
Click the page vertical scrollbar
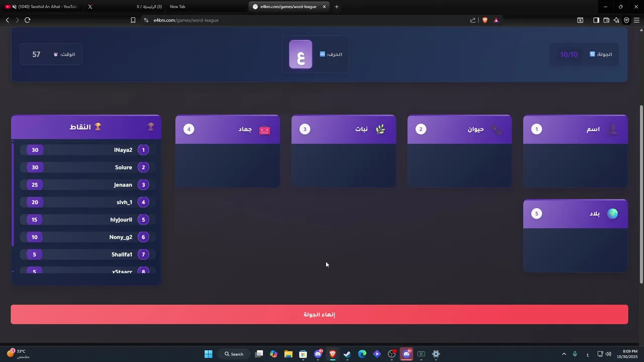pyautogui.click(x=641, y=194)
